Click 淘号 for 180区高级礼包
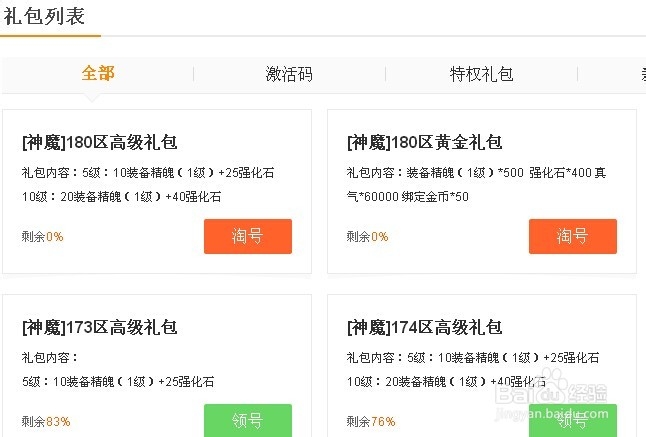The image size is (646, 437). 248,236
